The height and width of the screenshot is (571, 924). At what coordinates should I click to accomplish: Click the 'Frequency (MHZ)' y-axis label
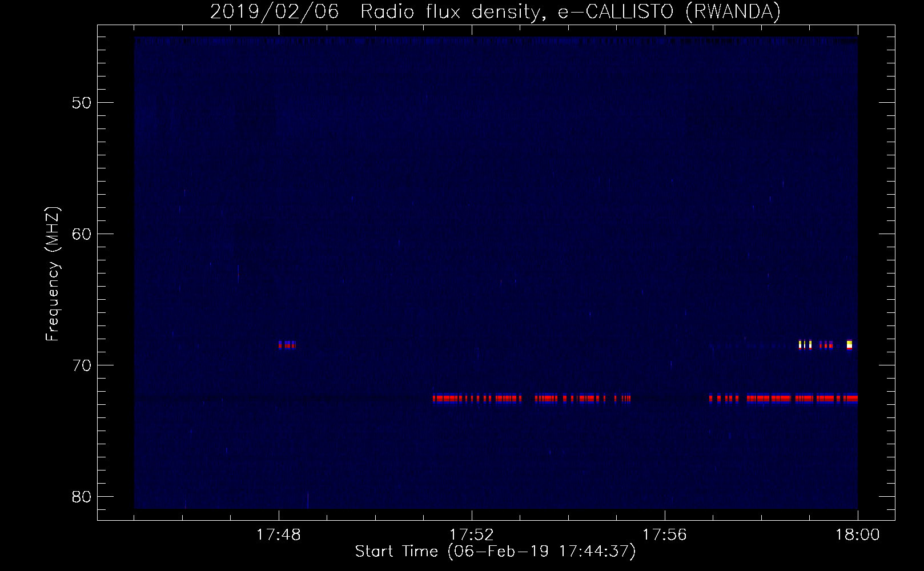(53, 274)
